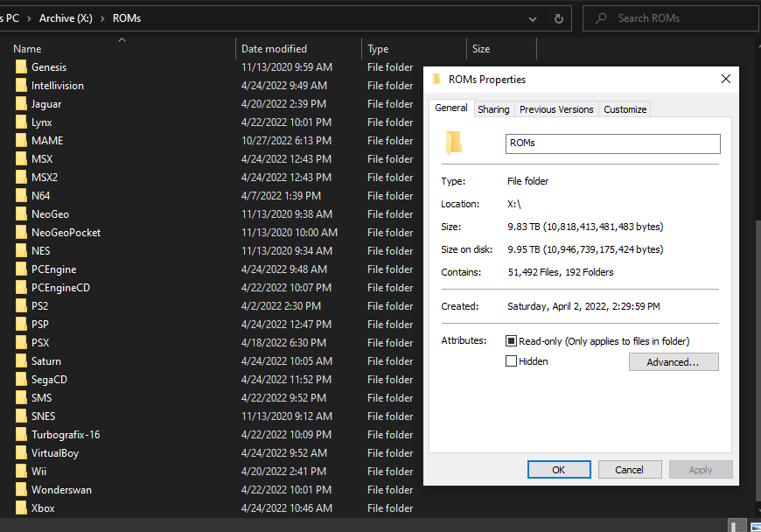The image size is (761, 532).
Task: Click the date 4/7/2022 1:39 PM
Action: 281,196
